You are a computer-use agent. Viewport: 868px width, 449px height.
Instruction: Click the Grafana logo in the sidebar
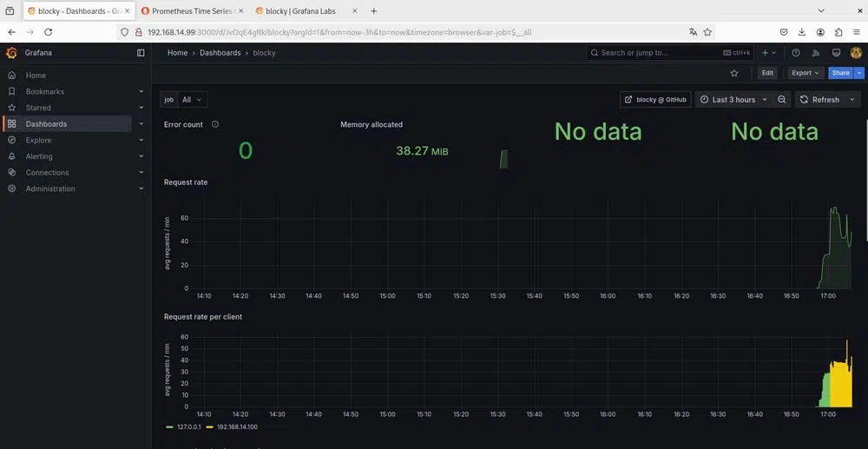tap(11, 53)
